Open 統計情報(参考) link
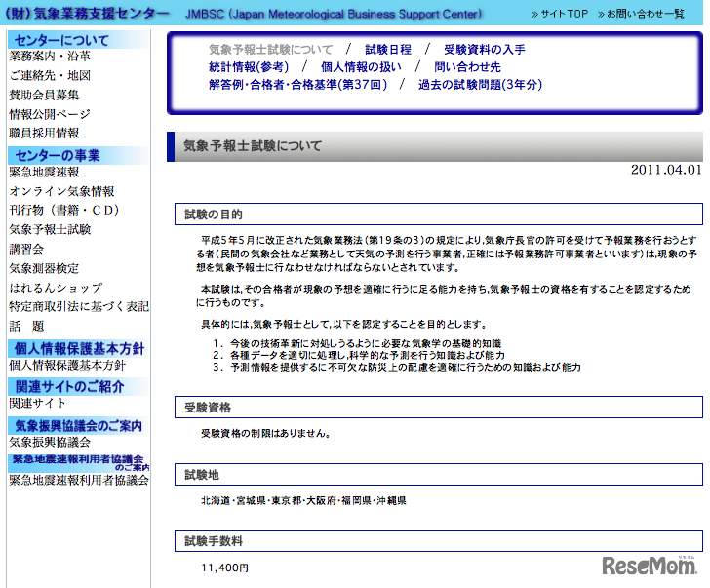The width and height of the screenshot is (710, 588). pos(249,67)
